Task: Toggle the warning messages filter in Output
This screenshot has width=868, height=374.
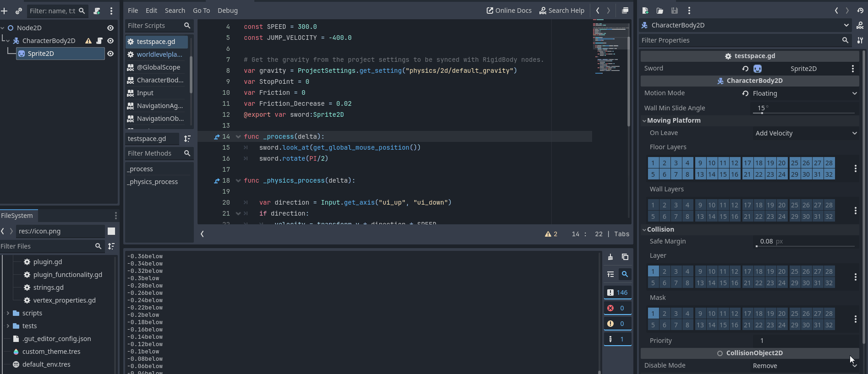Action: [x=618, y=324]
